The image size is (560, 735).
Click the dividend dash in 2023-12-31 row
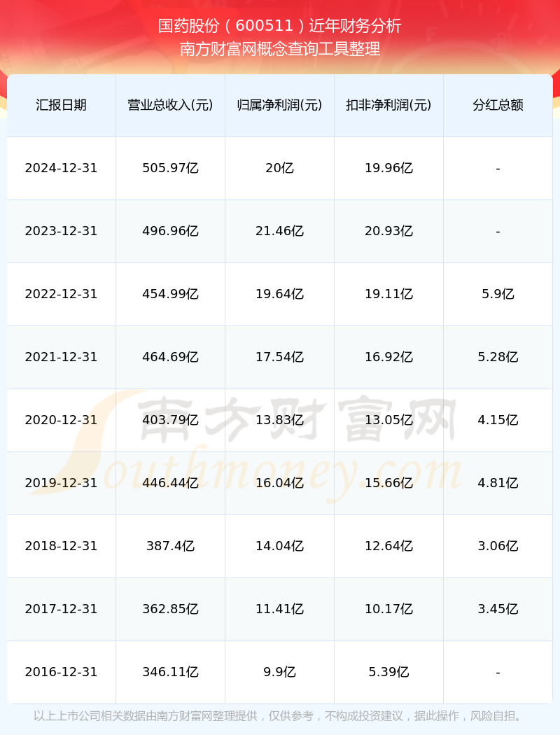[x=498, y=232]
